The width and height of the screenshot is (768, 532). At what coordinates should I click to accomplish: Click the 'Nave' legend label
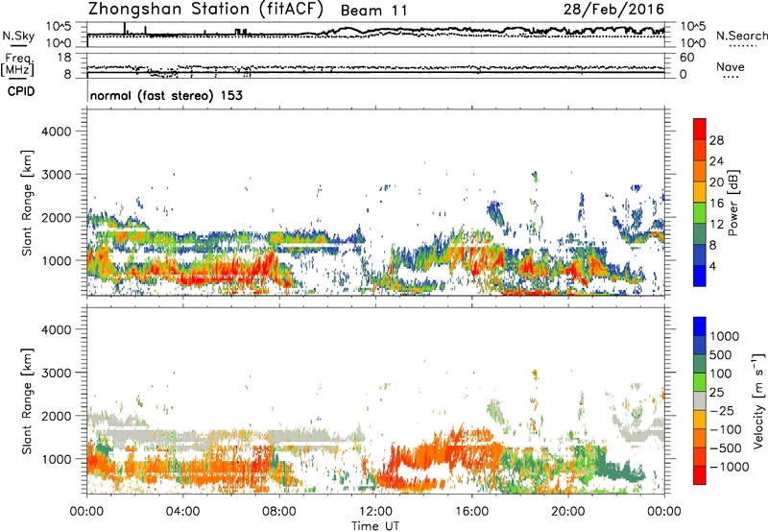731,67
